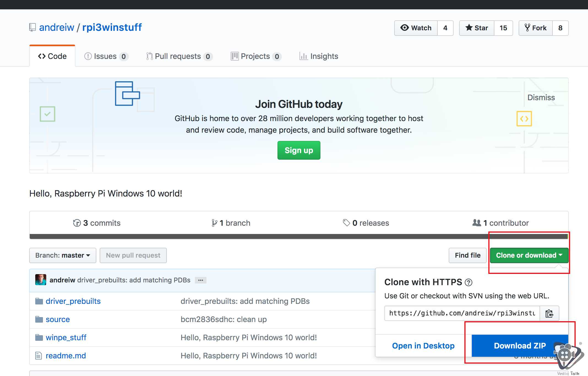Dismiss the Join GitHub banner
This screenshot has width=588, height=376.
coord(541,97)
